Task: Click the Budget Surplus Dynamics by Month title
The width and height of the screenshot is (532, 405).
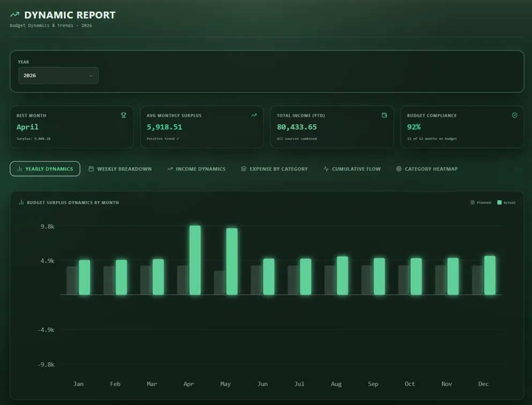Action: pos(72,202)
